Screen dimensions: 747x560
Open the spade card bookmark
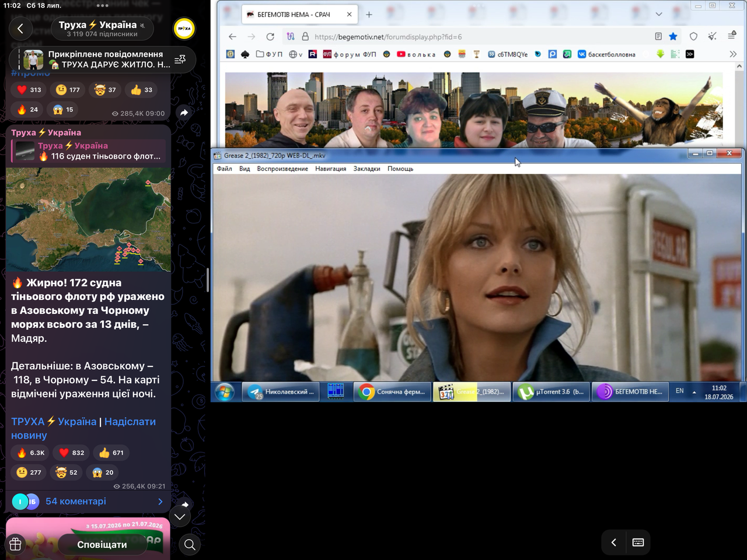[x=245, y=54]
